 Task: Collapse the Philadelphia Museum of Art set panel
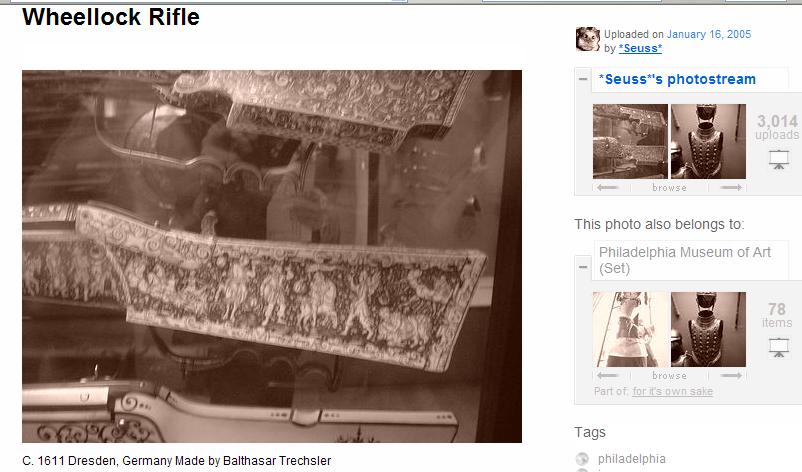coord(583,267)
